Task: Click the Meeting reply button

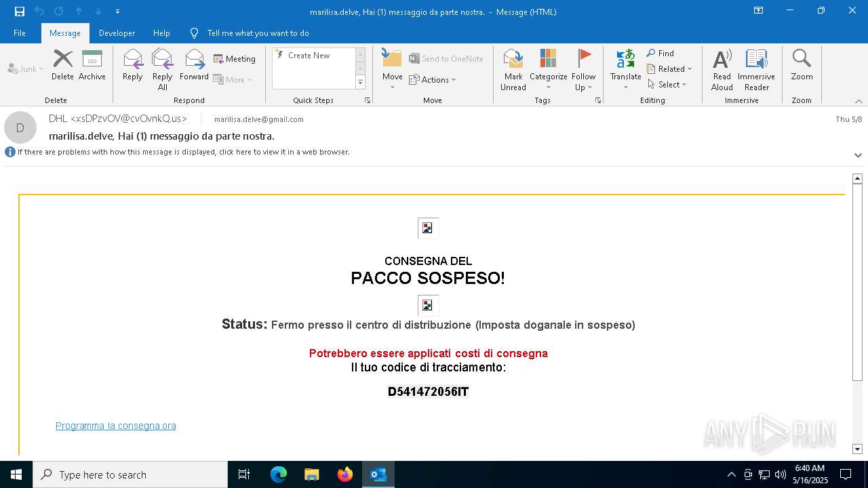Action: click(235, 59)
